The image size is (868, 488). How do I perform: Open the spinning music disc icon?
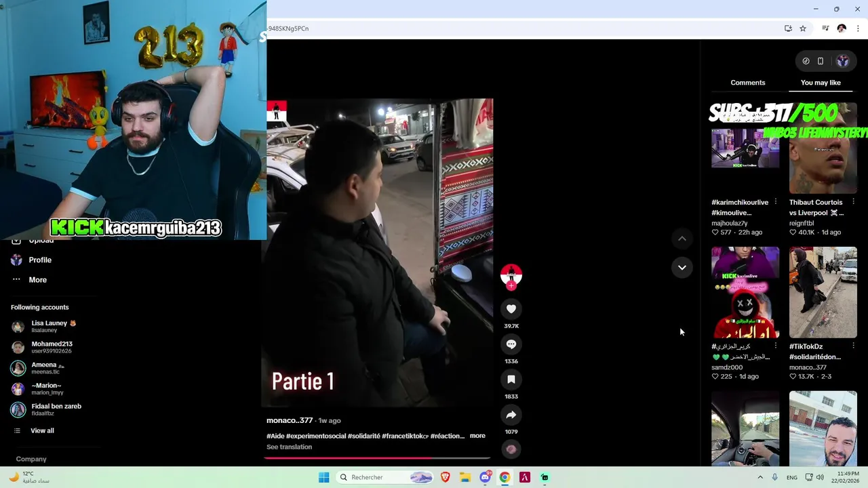click(511, 449)
